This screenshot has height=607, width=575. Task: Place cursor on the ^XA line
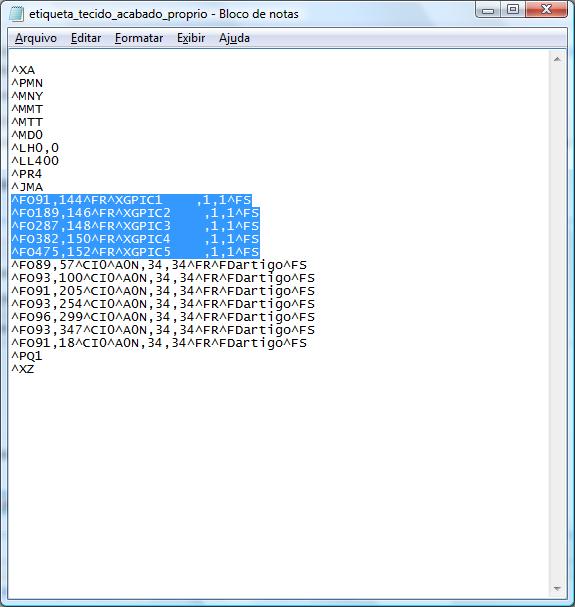[23, 70]
